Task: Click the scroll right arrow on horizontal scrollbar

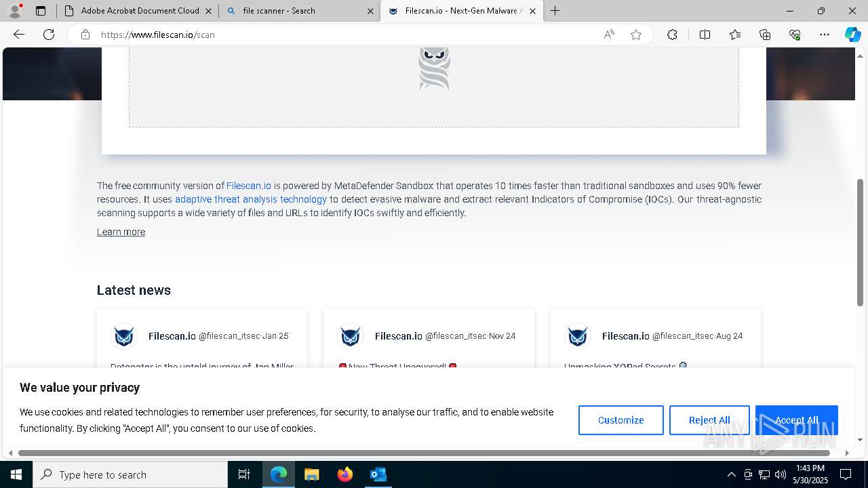Action: coord(847,453)
